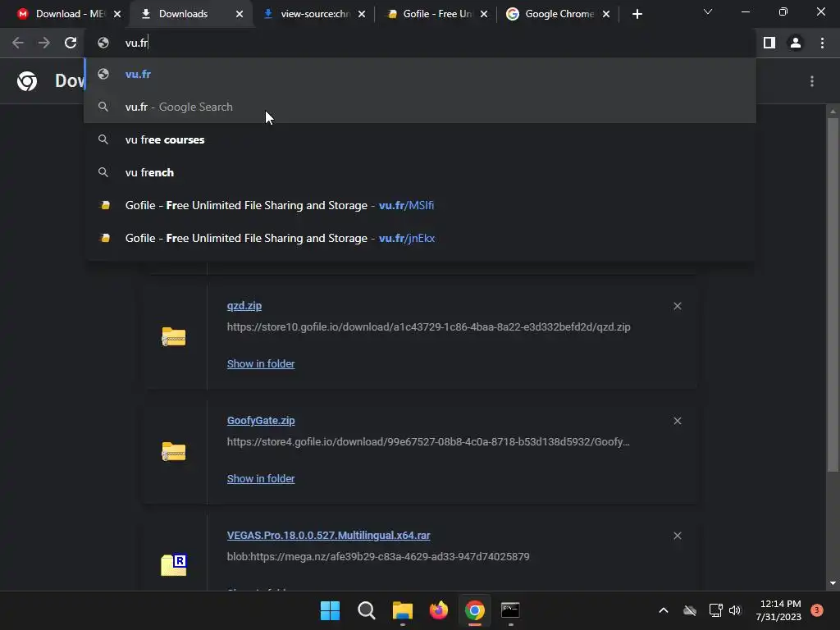The width and height of the screenshot is (840, 630).
Task: Open File Explorer from taskbar
Action: (x=402, y=610)
